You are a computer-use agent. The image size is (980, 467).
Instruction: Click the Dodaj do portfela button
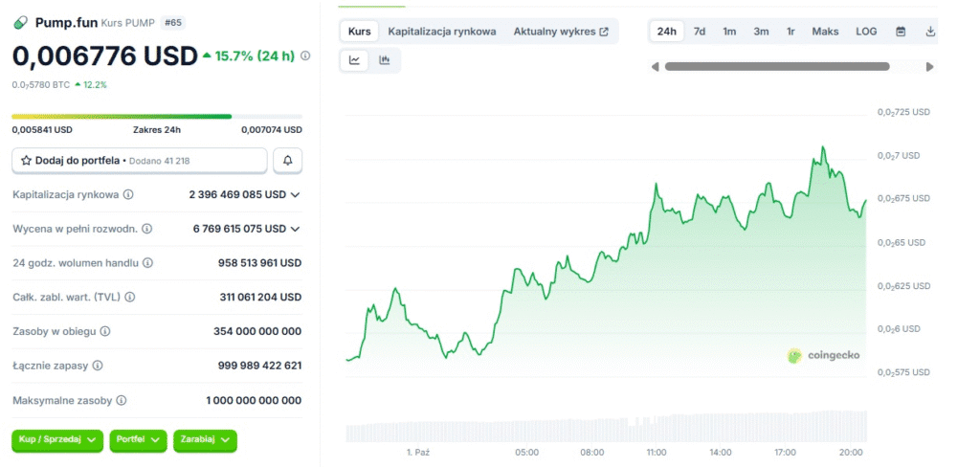point(139,161)
